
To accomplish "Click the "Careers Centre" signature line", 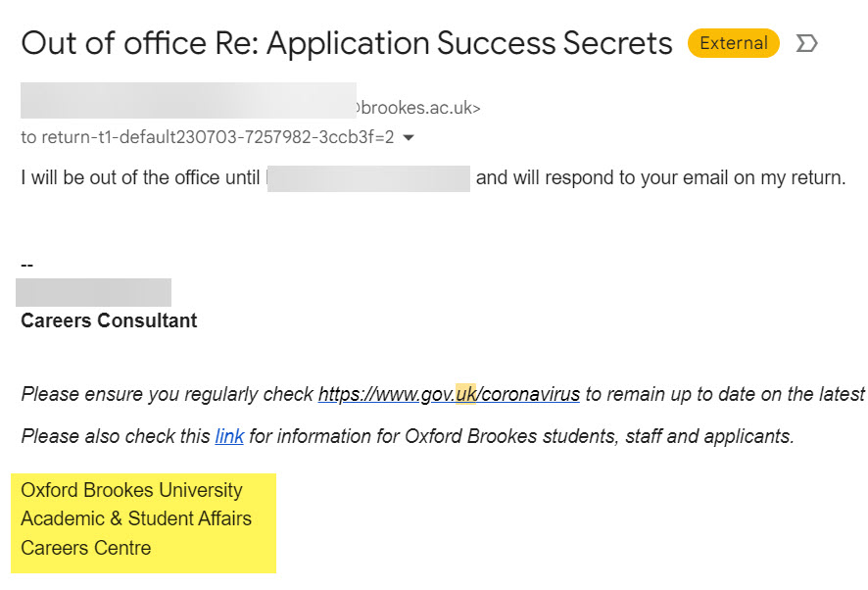I will (86, 548).
